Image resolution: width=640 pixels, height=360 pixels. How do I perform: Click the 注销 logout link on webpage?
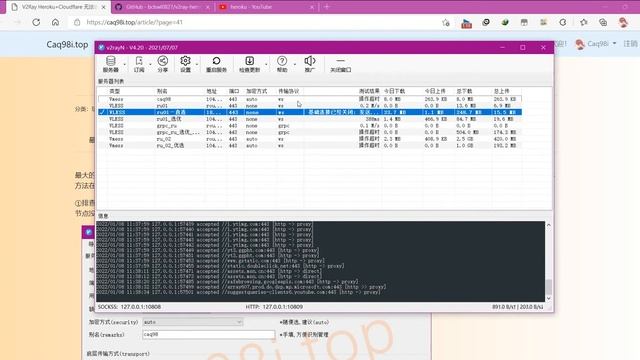pyautogui.click(x=630, y=43)
